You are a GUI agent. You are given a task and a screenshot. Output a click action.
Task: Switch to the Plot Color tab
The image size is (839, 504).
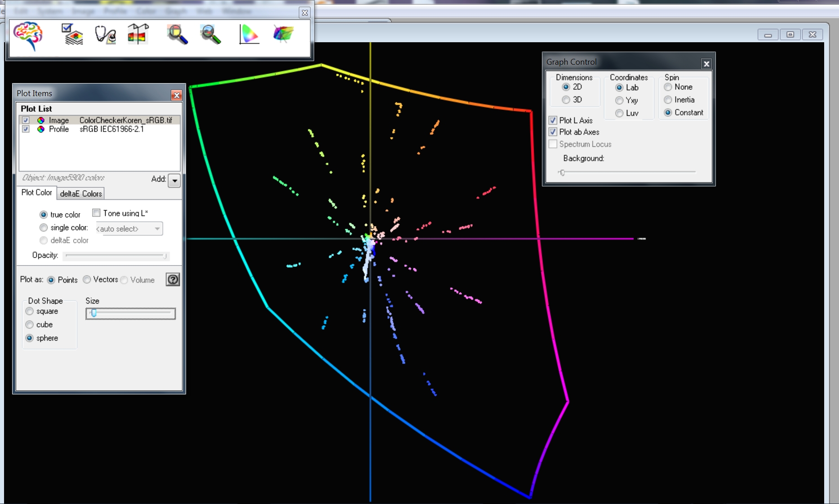36,193
